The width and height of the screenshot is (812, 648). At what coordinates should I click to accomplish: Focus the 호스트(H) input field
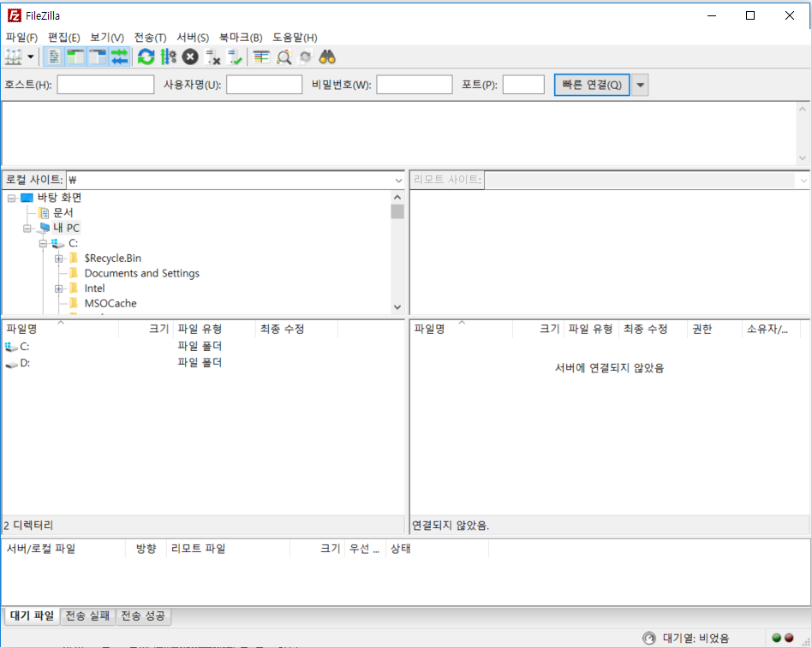(x=105, y=85)
